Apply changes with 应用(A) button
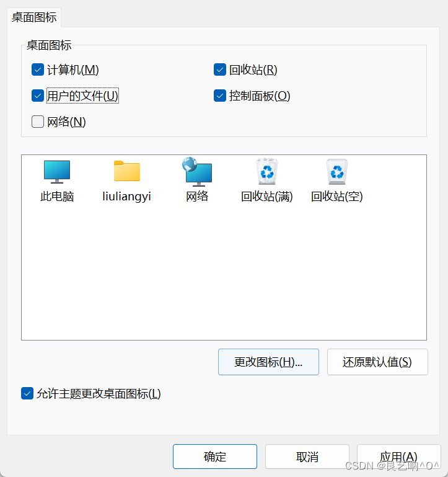The height and width of the screenshot is (477, 448). pyautogui.click(x=398, y=457)
